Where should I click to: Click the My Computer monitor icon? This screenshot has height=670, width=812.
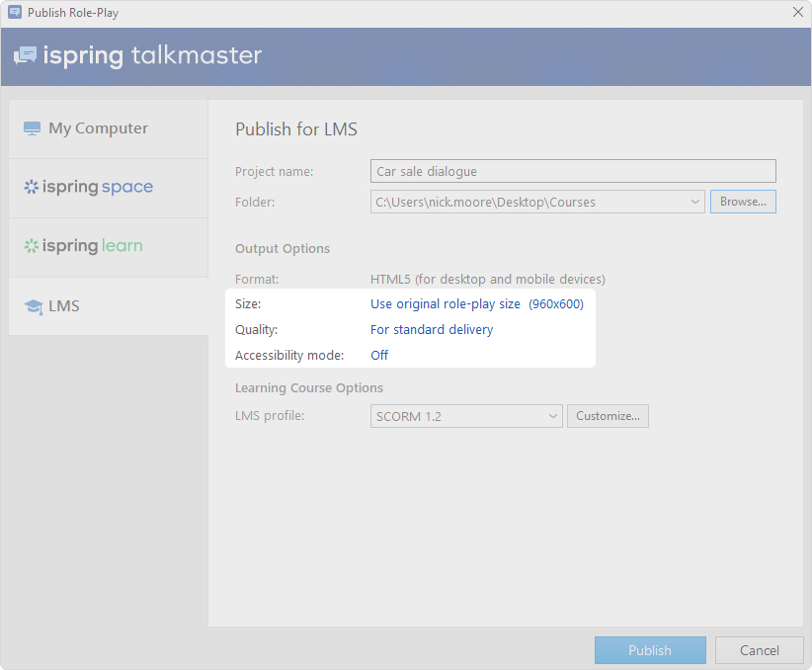[33, 128]
